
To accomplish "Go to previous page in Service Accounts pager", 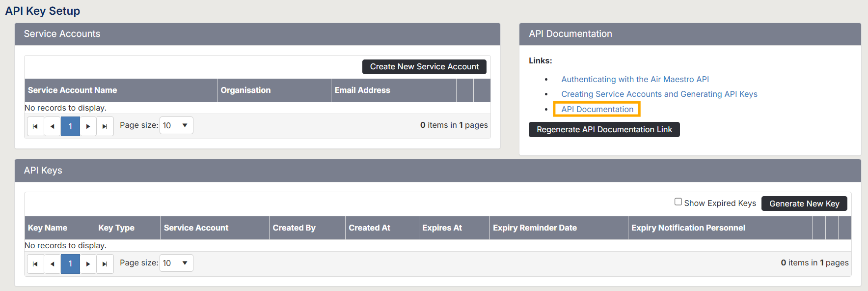I will pyautogui.click(x=53, y=126).
